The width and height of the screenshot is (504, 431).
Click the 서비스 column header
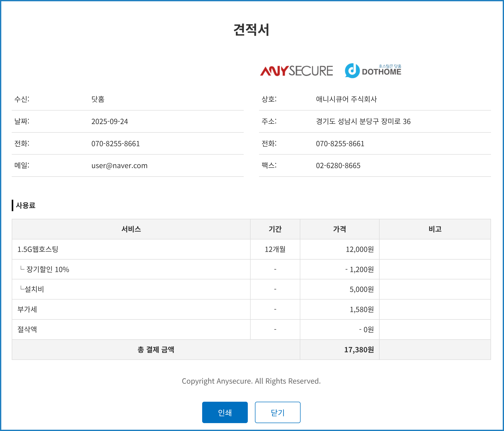pyautogui.click(x=131, y=229)
